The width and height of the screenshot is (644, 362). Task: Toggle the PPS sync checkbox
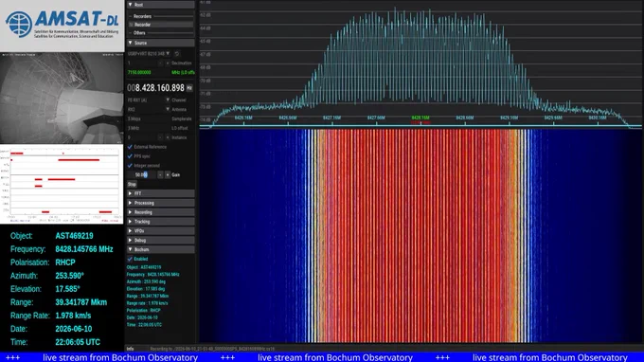[130, 156]
